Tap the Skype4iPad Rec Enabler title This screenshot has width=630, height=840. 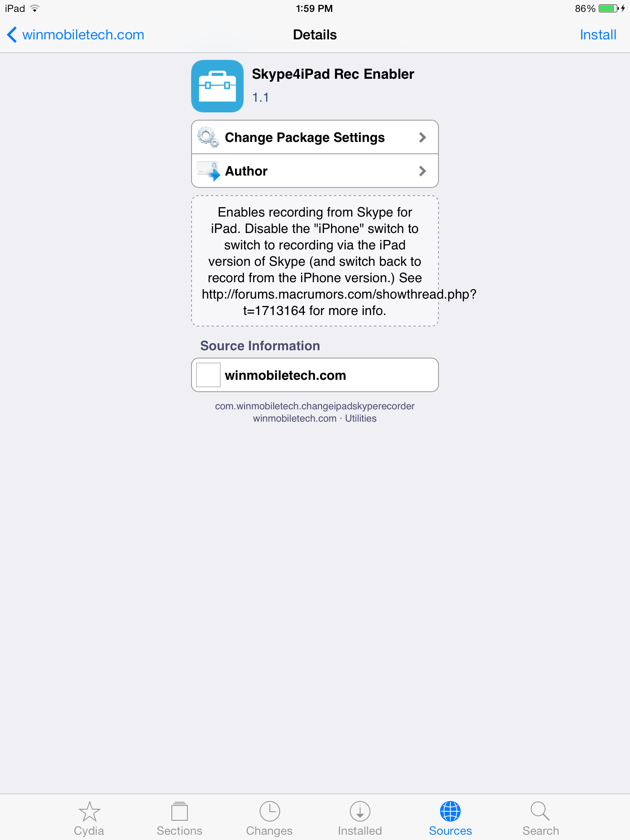click(x=333, y=74)
